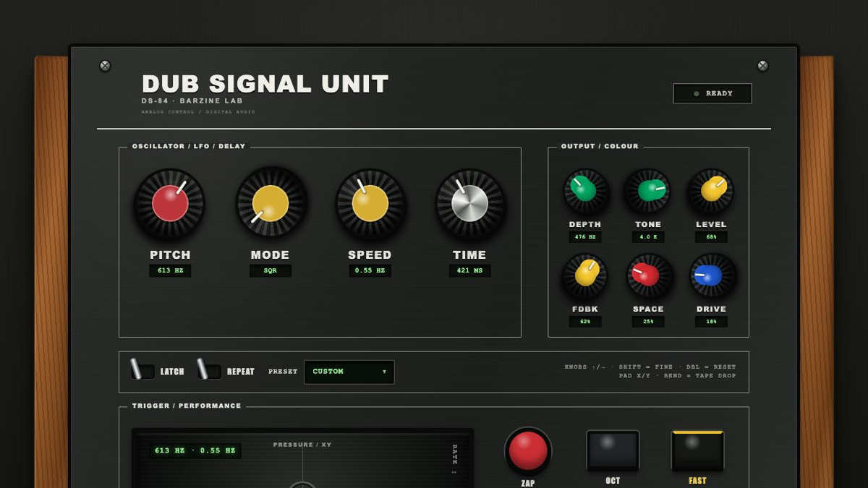Screen dimensions: 868x488
Task: Click the top-right panel screw
Action: coord(762,66)
